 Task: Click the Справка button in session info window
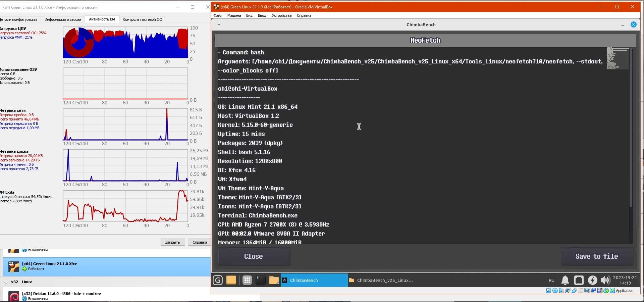200,242
